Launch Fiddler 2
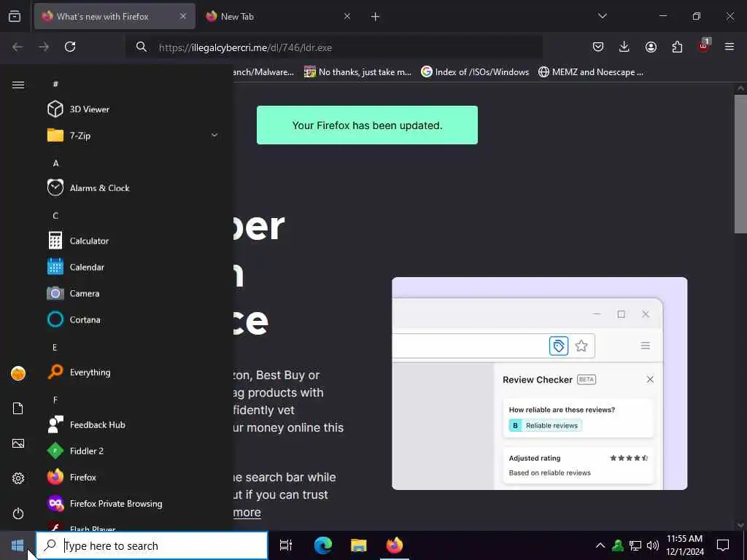 (133, 451)
